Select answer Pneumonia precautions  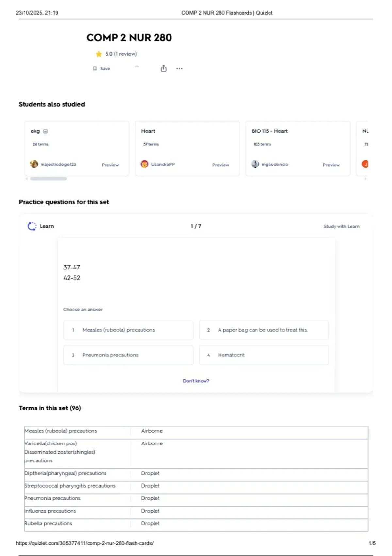[x=128, y=355]
